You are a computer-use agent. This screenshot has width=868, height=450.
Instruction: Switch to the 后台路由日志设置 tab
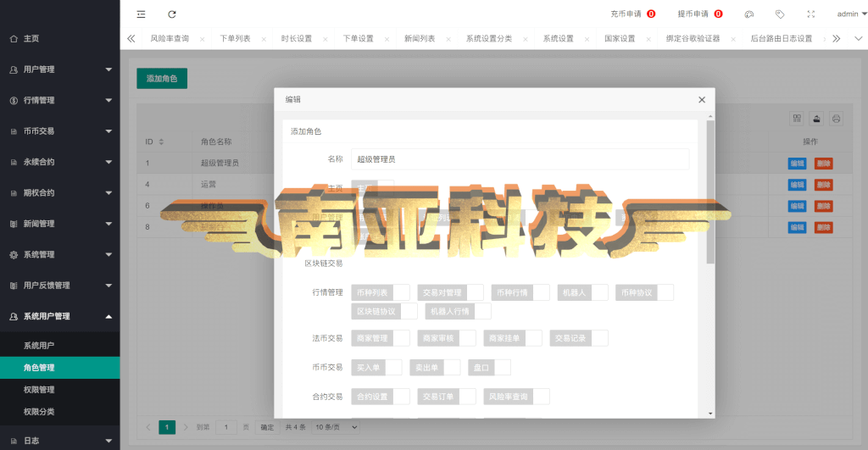click(781, 39)
